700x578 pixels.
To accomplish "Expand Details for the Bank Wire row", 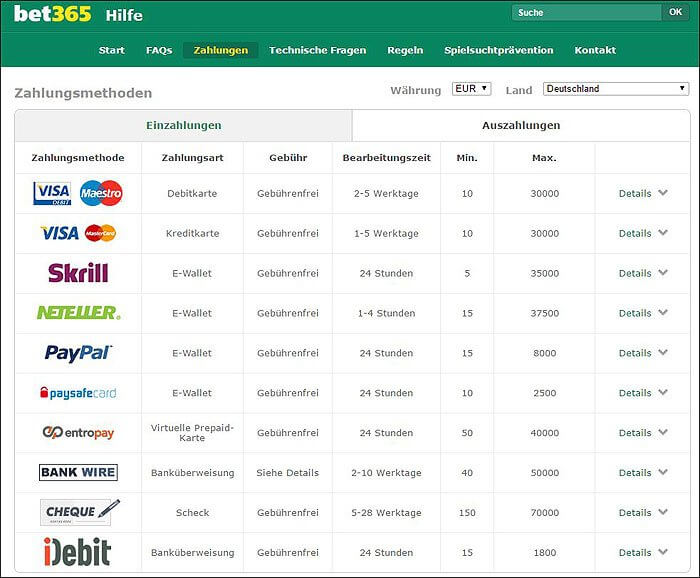I will point(643,472).
